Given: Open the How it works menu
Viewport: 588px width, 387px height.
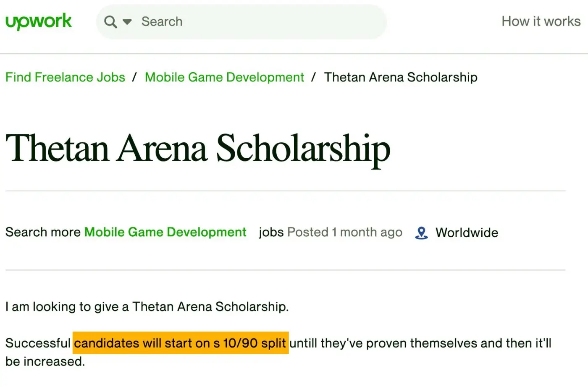Looking at the screenshot, I should click(541, 21).
